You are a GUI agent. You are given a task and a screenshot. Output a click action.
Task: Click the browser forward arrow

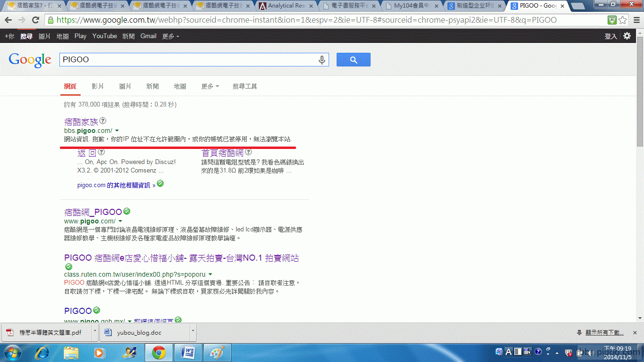[22, 20]
